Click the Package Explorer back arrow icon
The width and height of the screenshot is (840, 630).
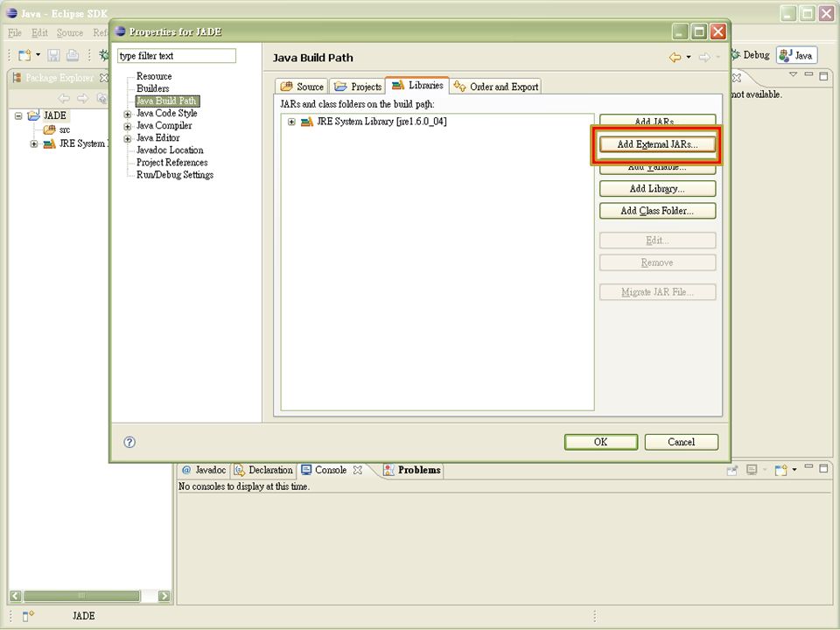64,99
